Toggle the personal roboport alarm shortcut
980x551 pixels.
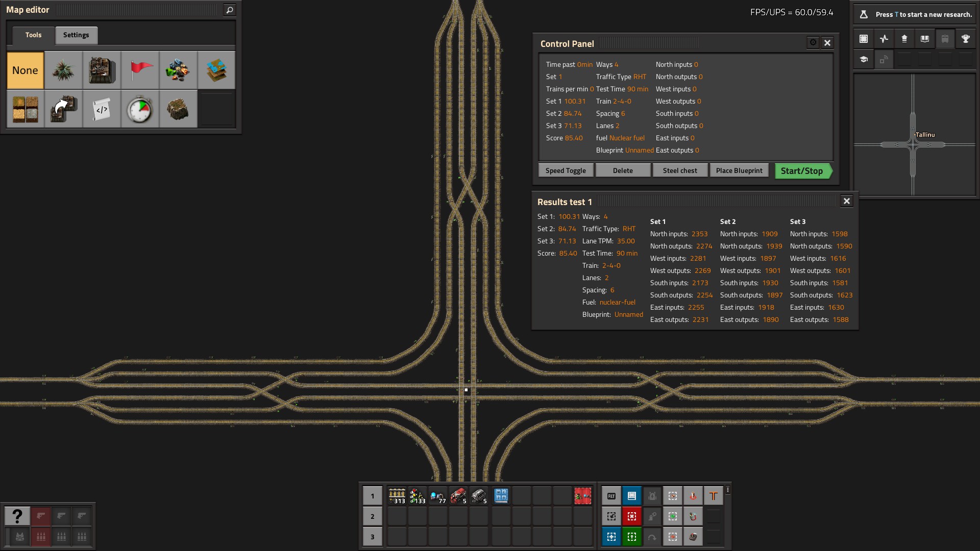point(652,496)
